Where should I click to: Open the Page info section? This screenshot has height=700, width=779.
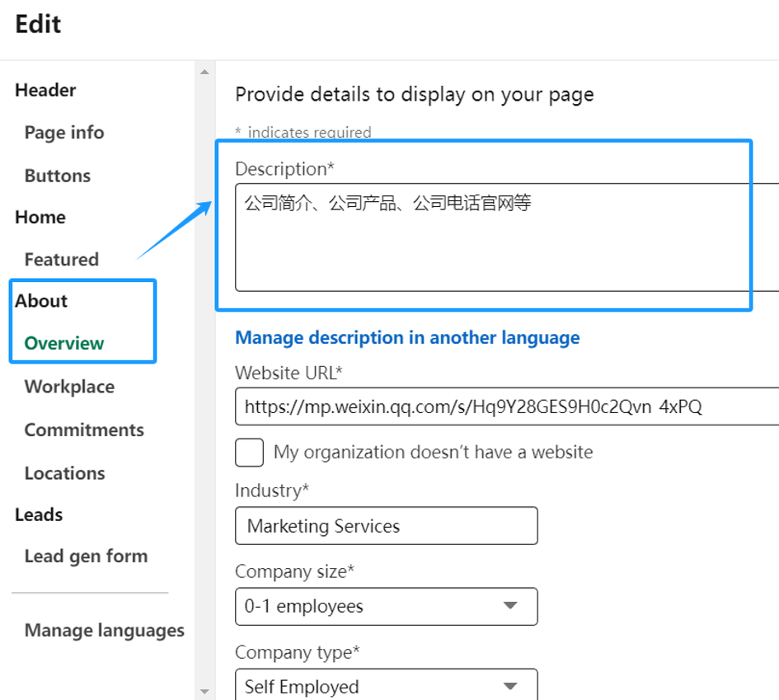(64, 133)
